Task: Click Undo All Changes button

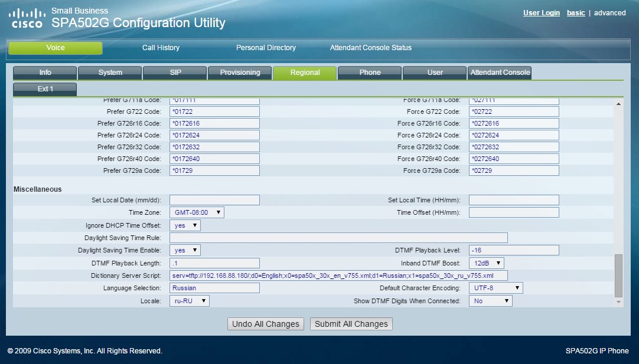Action: [x=266, y=324]
